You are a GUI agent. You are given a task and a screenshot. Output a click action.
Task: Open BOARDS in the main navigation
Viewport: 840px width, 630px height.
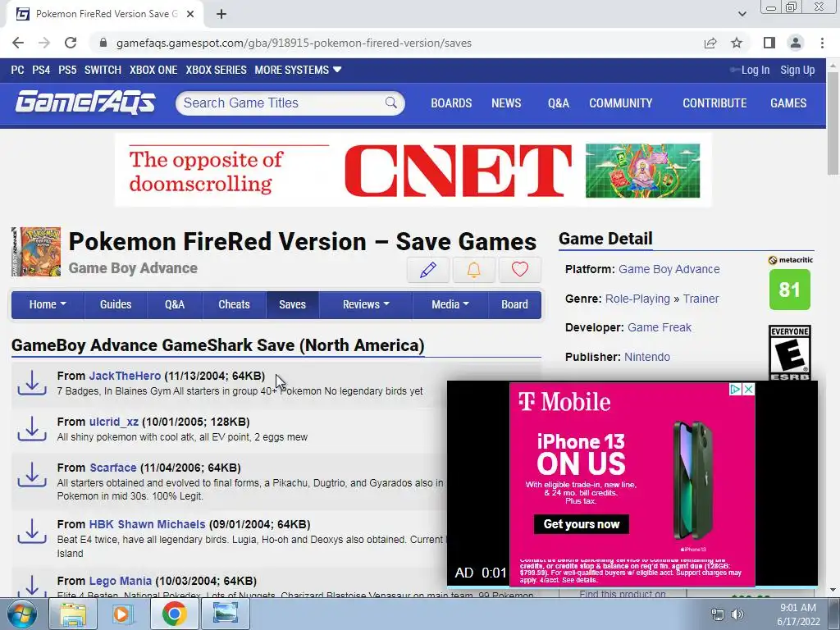[451, 103]
